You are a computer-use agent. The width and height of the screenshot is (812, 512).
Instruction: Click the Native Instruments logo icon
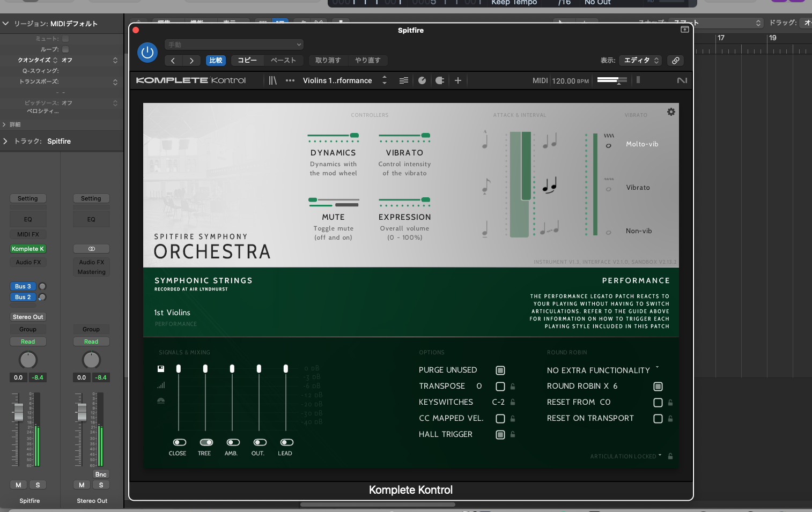(682, 80)
